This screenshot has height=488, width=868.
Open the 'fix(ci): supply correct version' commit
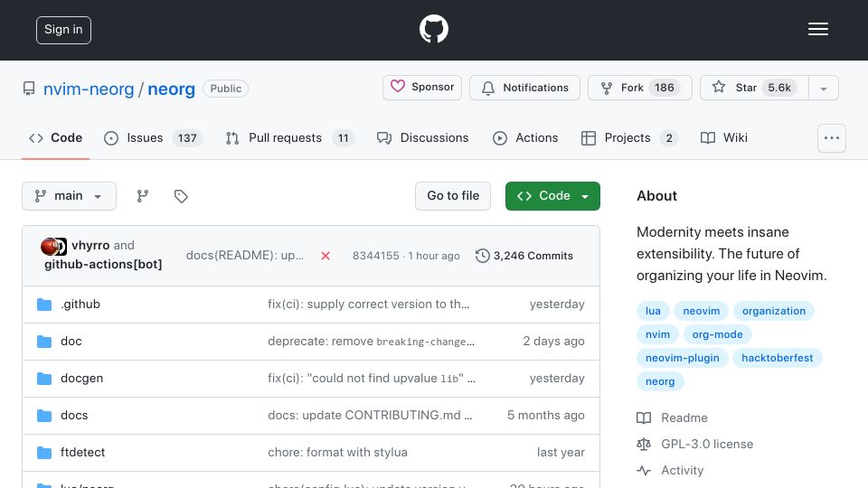369,305
